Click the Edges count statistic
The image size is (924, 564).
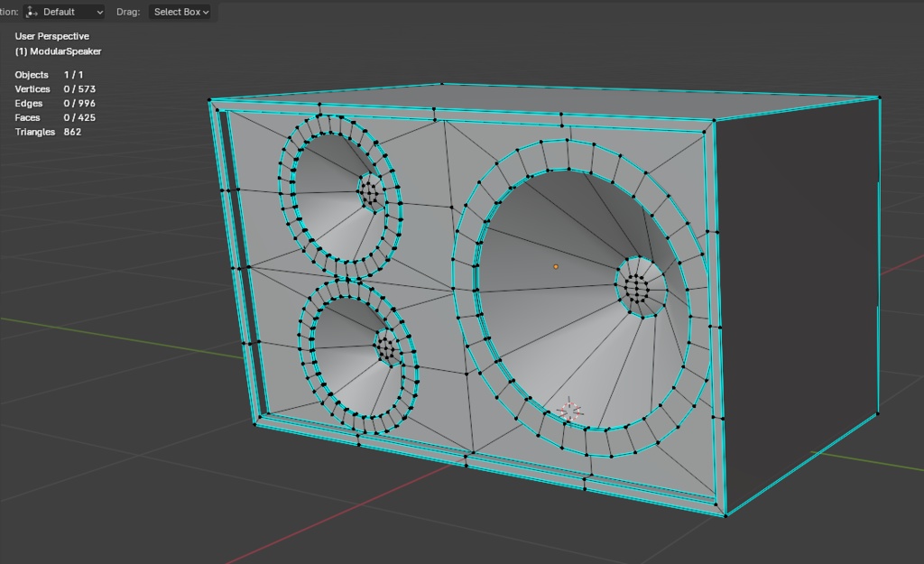[x=54, y=104]
